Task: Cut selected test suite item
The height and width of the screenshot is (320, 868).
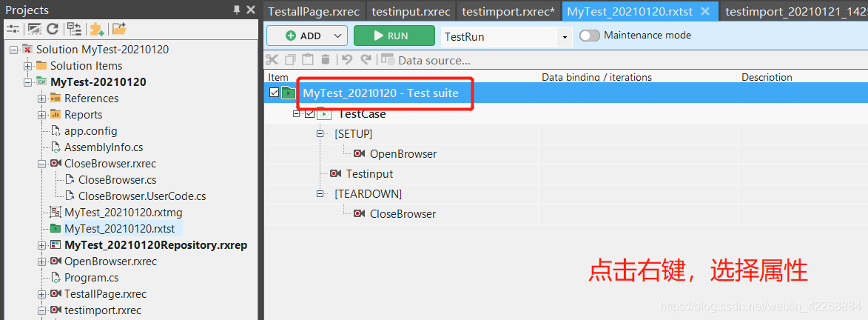Action: (x=272, y=59)
